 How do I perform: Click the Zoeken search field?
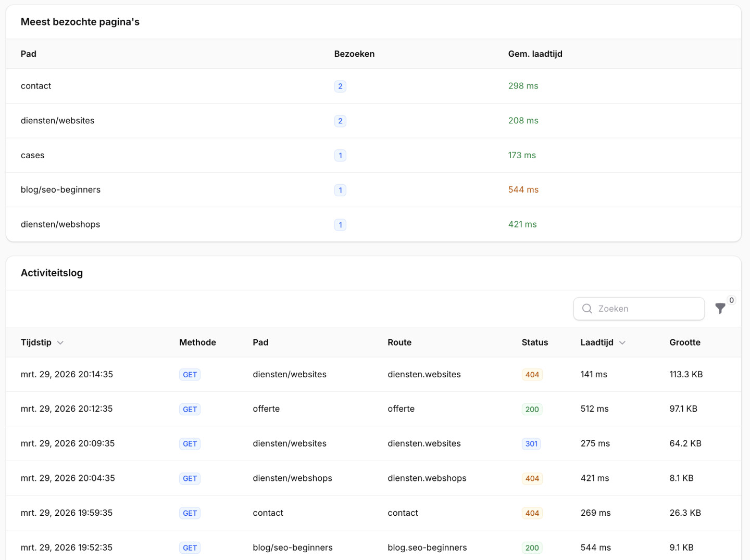click(x=646, y=309)
